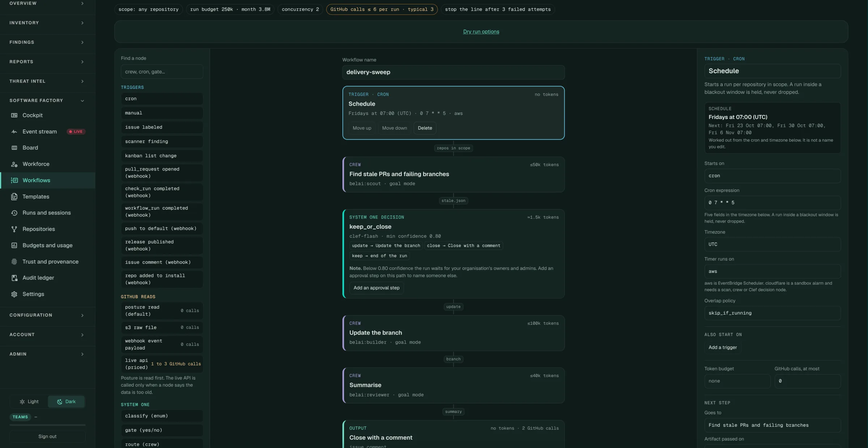Click the Workforce people icon
Viewport: 868px width, 448px height.
point(14,164)
